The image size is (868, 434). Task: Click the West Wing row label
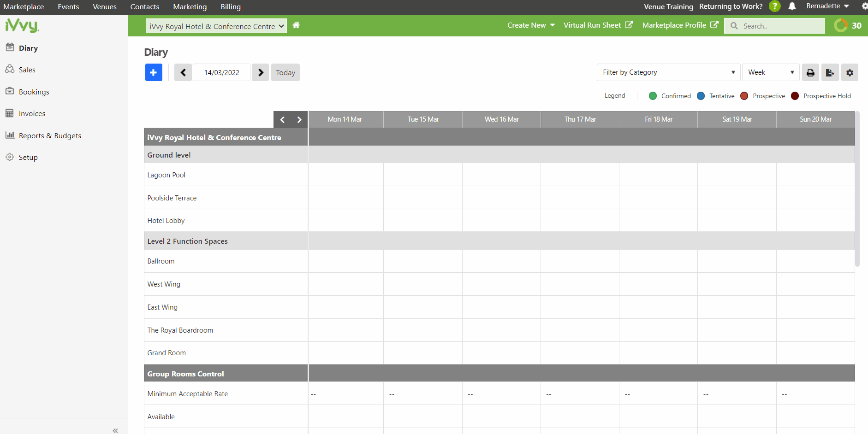[x=164, y=284]
